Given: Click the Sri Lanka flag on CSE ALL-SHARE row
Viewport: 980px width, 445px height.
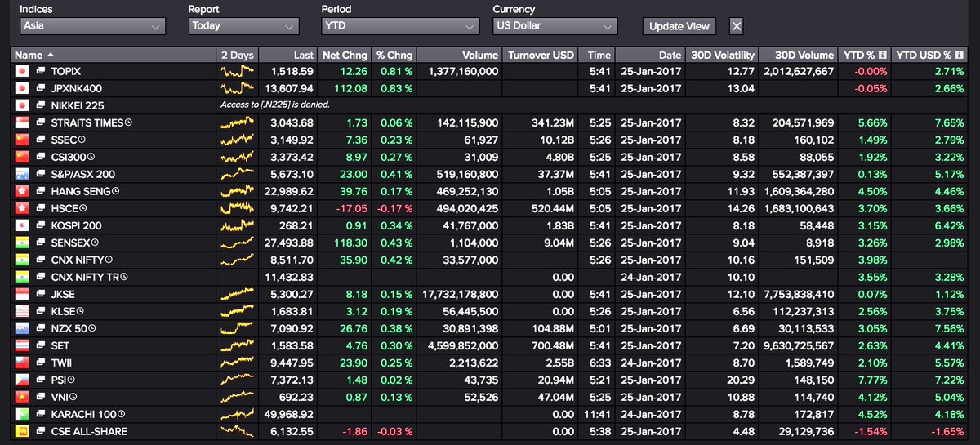Looking at the screenshot, I should click(22, 431).
